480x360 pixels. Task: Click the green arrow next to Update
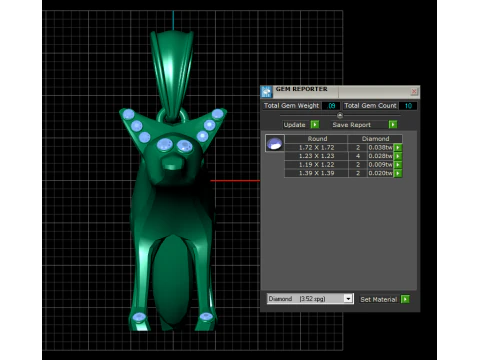(315, 125)
